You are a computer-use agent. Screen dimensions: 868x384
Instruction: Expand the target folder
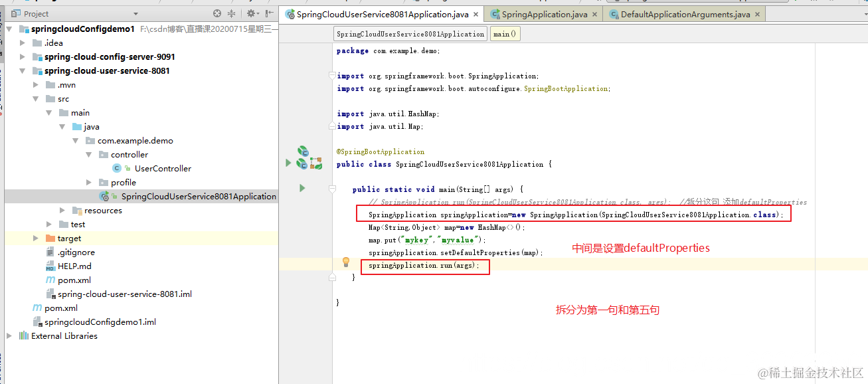pyautogui.click(x=36, y=238)
